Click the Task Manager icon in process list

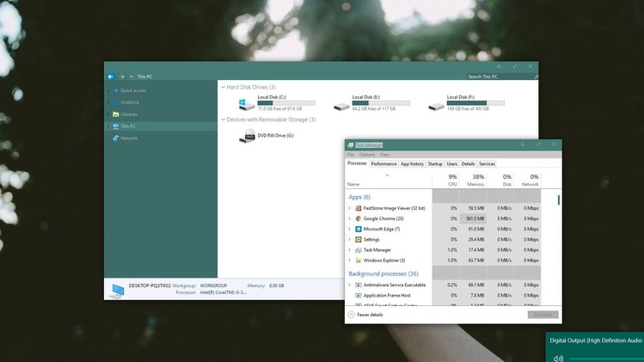[x=359, y=250]
